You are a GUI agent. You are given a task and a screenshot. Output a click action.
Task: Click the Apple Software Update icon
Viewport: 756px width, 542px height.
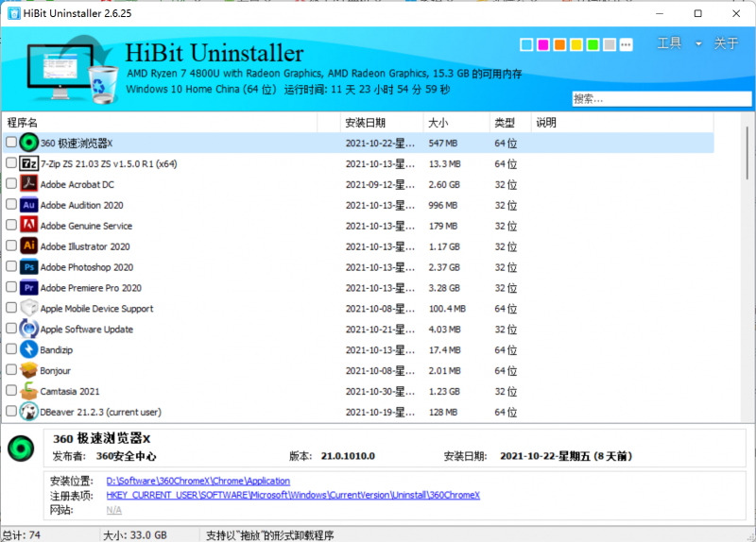(x=29, y=329)
